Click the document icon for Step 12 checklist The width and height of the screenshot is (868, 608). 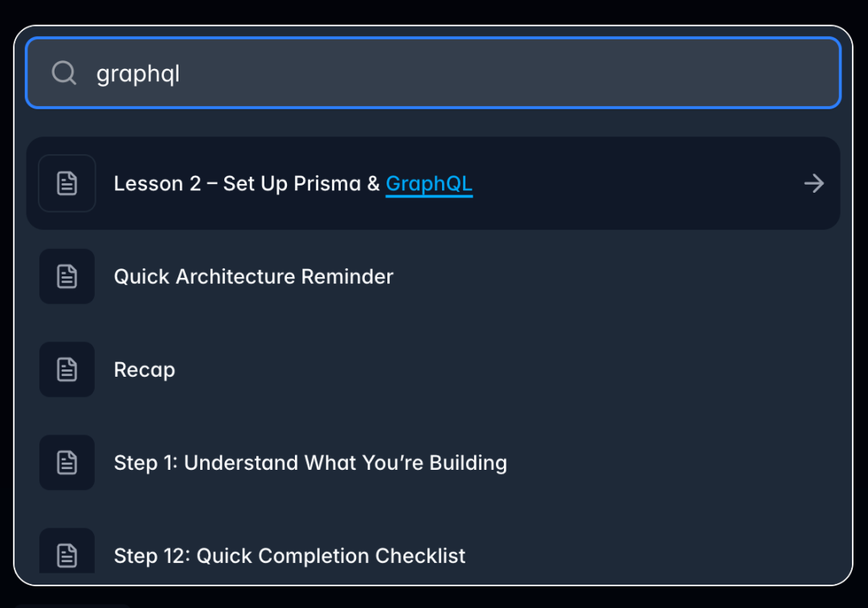[x=67, y=556]
